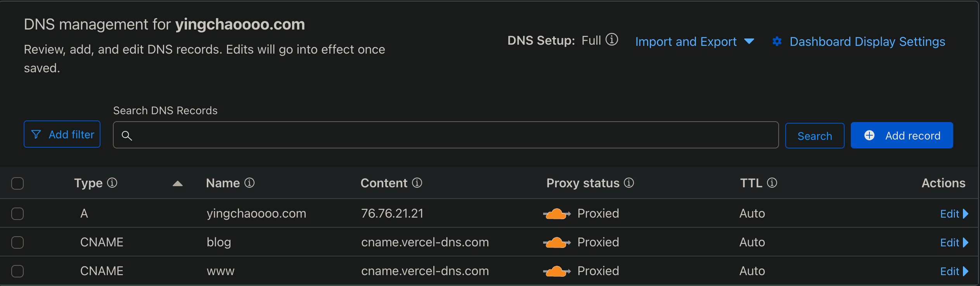980x286 pixels.
Task: Click the orange cloud on yingchaoooo.com A record
Action: (x=556, y=214)
